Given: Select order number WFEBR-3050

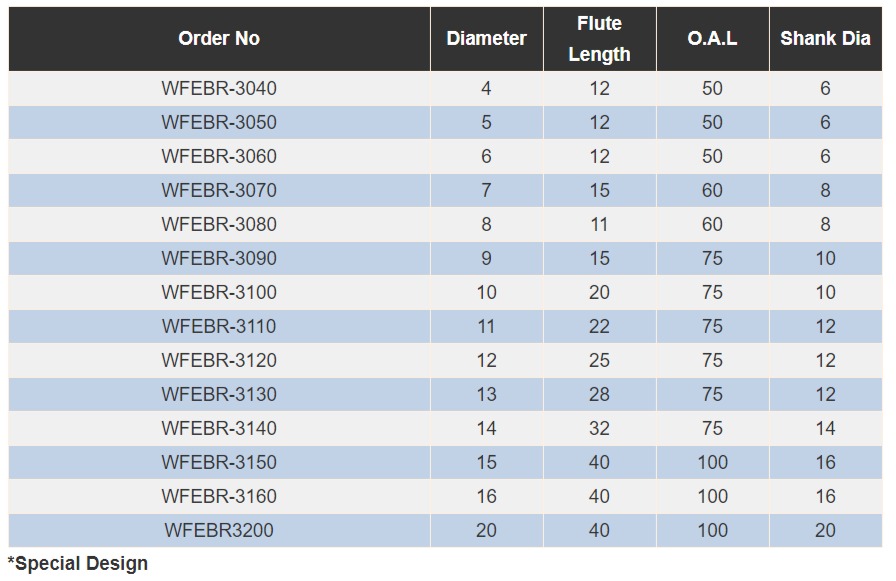Looking at the screenshot, I should tap(219, 123).
